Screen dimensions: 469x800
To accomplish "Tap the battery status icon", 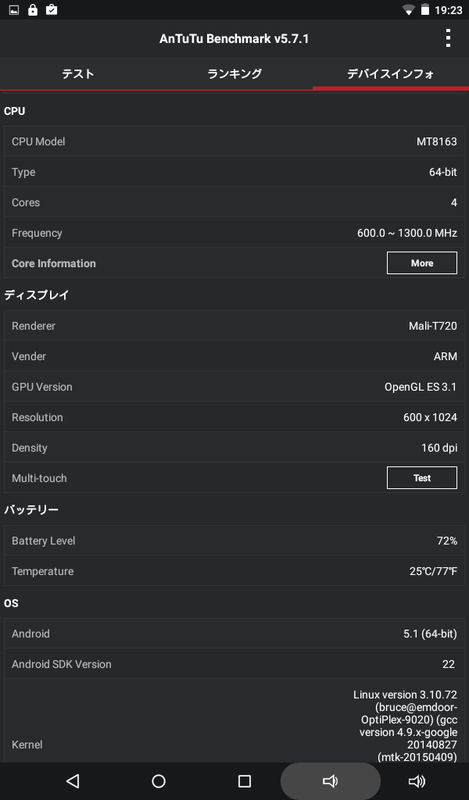I will click(x=425, y=10).
